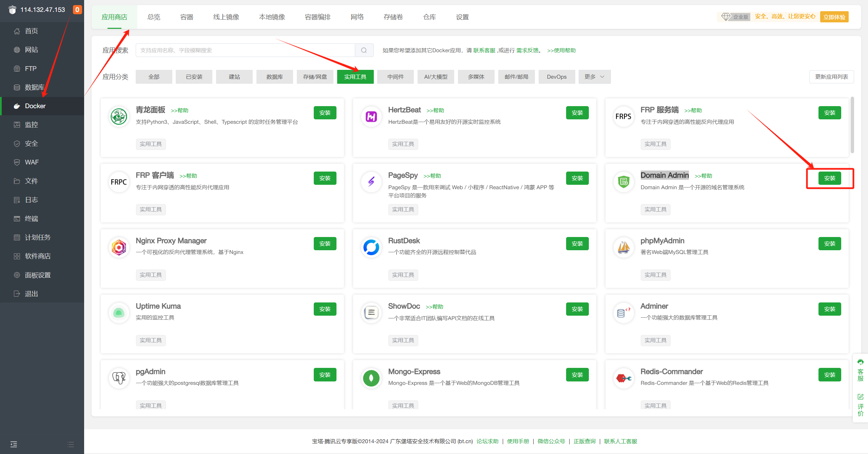Viewport: 868px width, 454px height.
Task: Install Uptime Kuma
Action: 325,309
